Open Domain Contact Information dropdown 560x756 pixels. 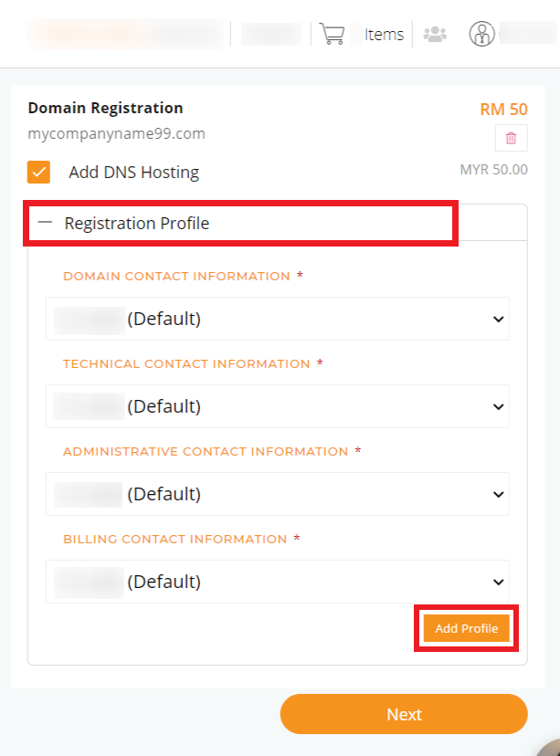click(278, 319)
